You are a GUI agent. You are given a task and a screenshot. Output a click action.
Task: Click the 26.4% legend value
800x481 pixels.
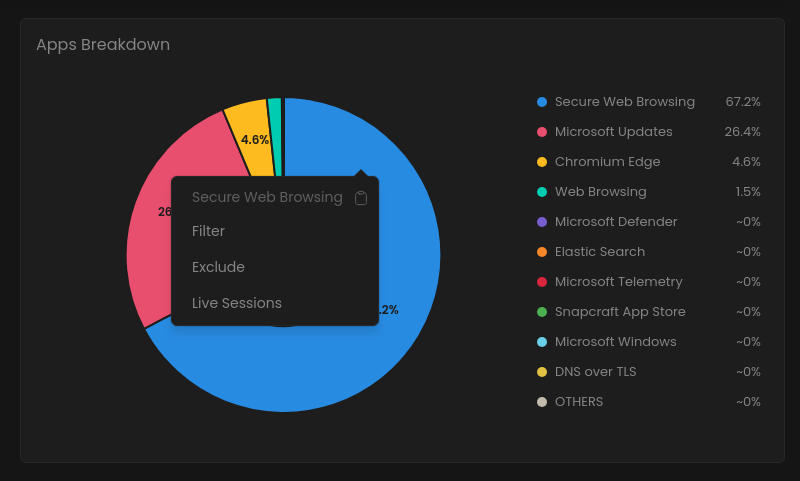742,132
